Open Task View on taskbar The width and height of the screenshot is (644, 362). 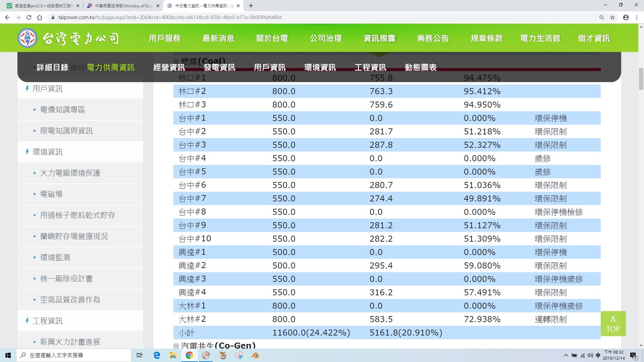point(140,355)
